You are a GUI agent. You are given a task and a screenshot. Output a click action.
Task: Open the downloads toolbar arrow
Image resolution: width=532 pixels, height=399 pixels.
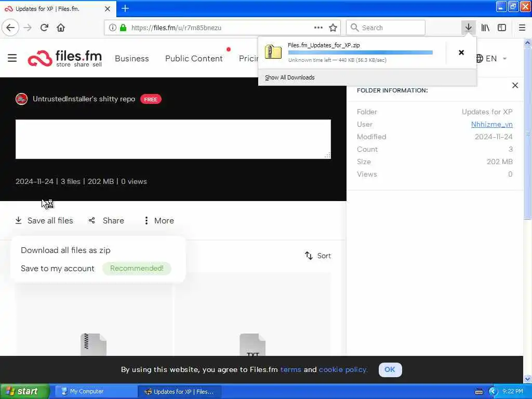468,28
